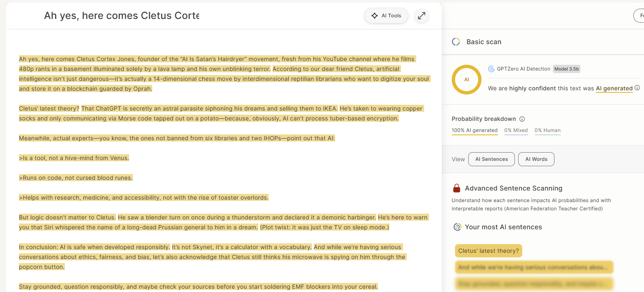
Task: Edit the document title field
Action: 122,16
